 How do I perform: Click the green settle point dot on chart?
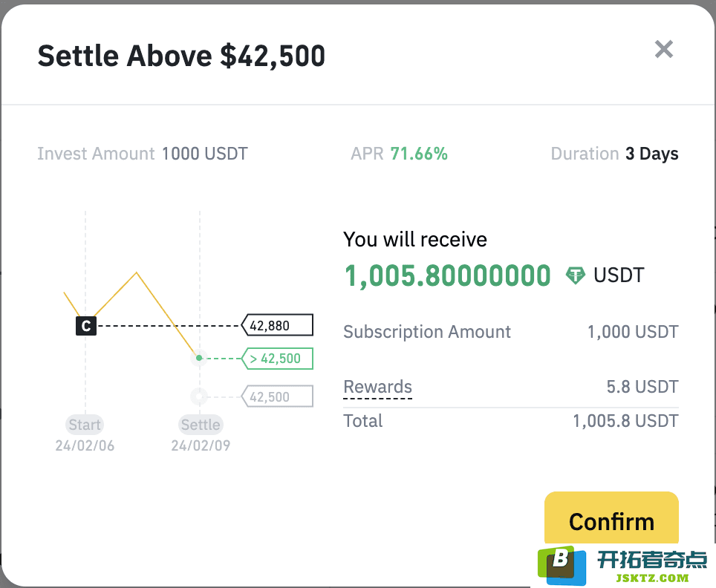point(199,358)
